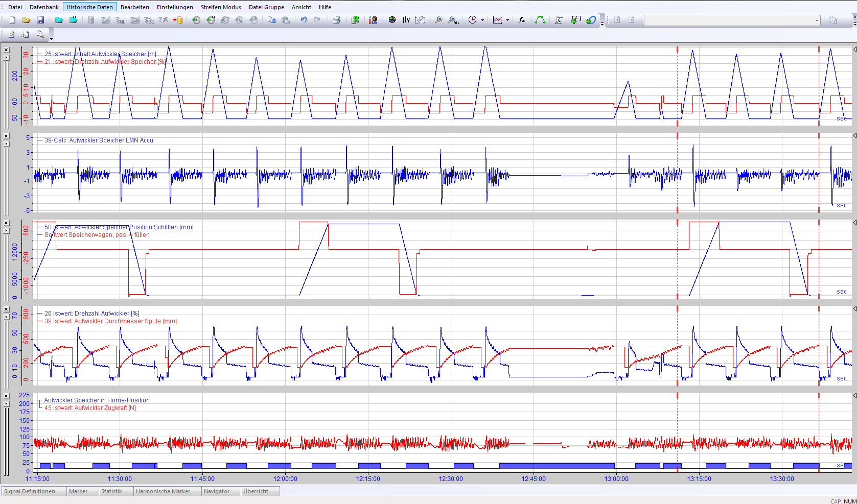Image resolution: width=857 pixels, height=504 pixels.
Task: Open the clock time-range dropdown arrow
Action: coord(482,20)
